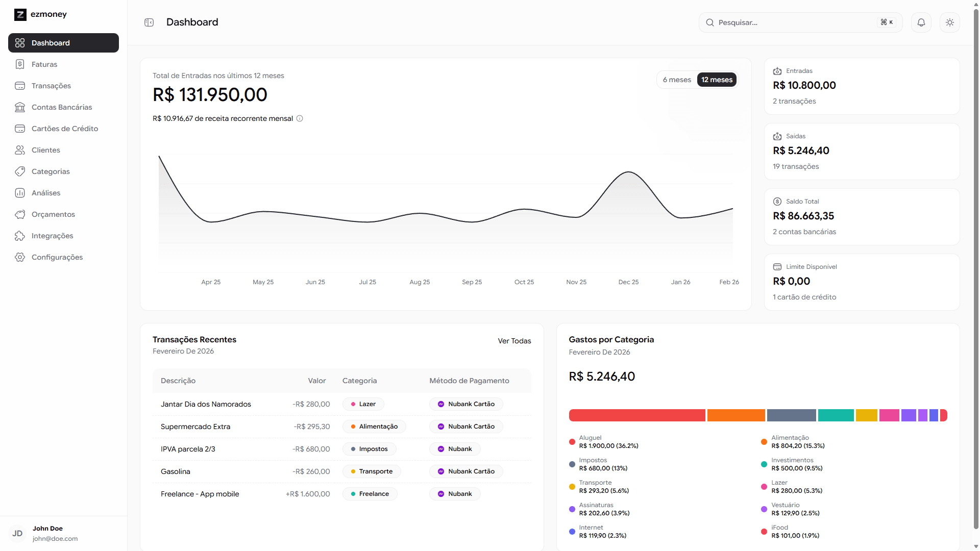
Task: Select Orçamentos in the sidebar menu
Action: (x=53, y=214)
